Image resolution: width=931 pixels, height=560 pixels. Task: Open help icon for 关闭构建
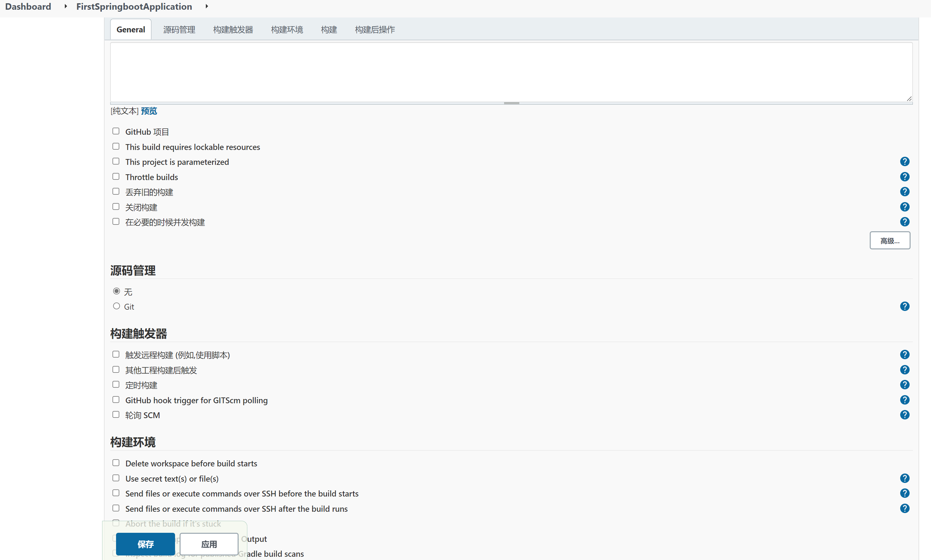904,207
